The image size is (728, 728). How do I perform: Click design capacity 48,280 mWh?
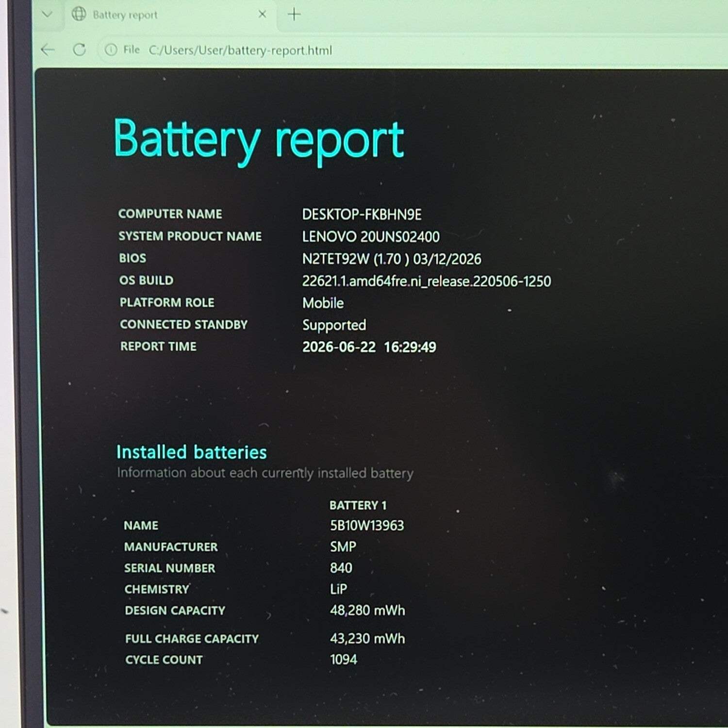367,611
